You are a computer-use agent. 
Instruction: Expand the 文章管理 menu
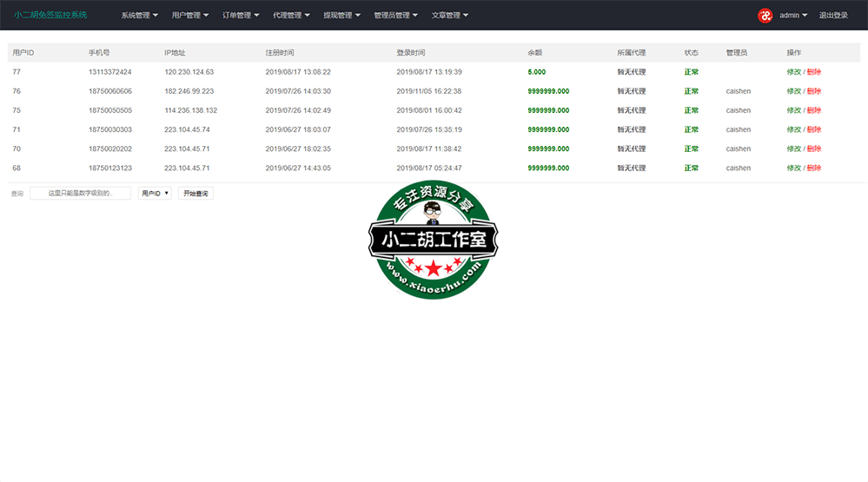(450, 16)
